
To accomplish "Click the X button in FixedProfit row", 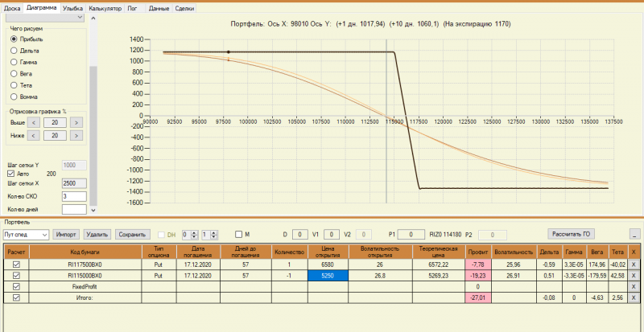I will coord(634,286).
